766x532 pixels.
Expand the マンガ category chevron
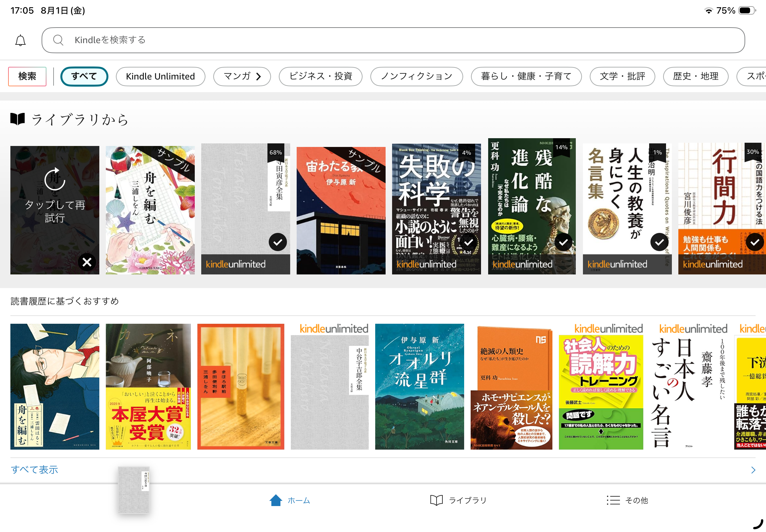pos(258,77)
